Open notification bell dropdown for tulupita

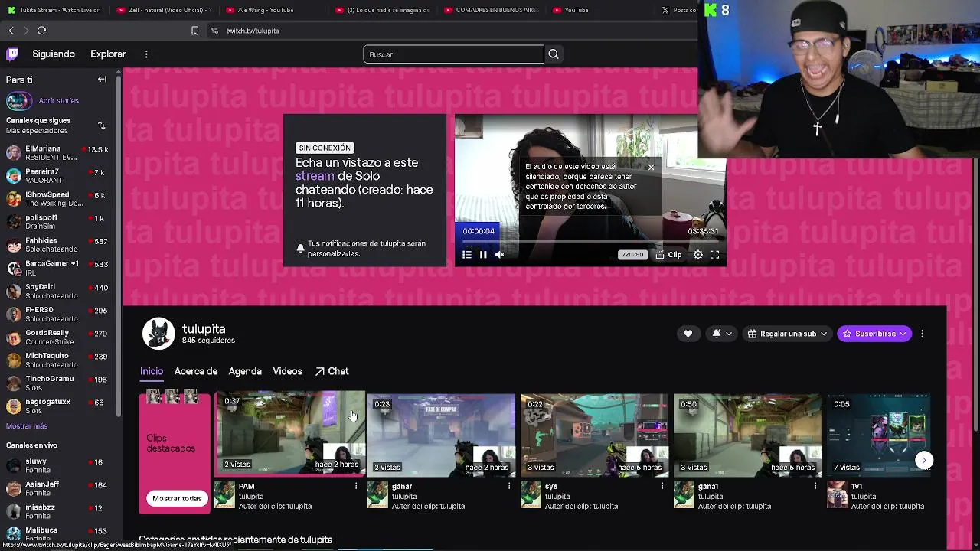(722, 334)
